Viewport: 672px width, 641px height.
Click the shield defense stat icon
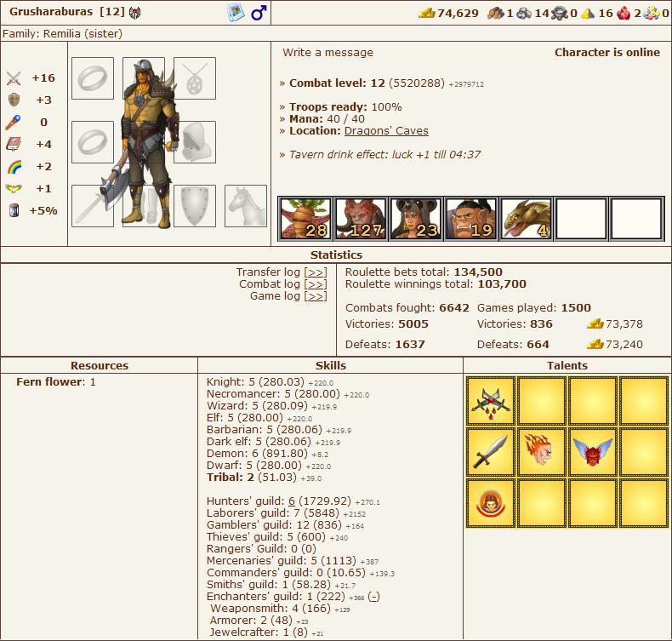point(14,100)
